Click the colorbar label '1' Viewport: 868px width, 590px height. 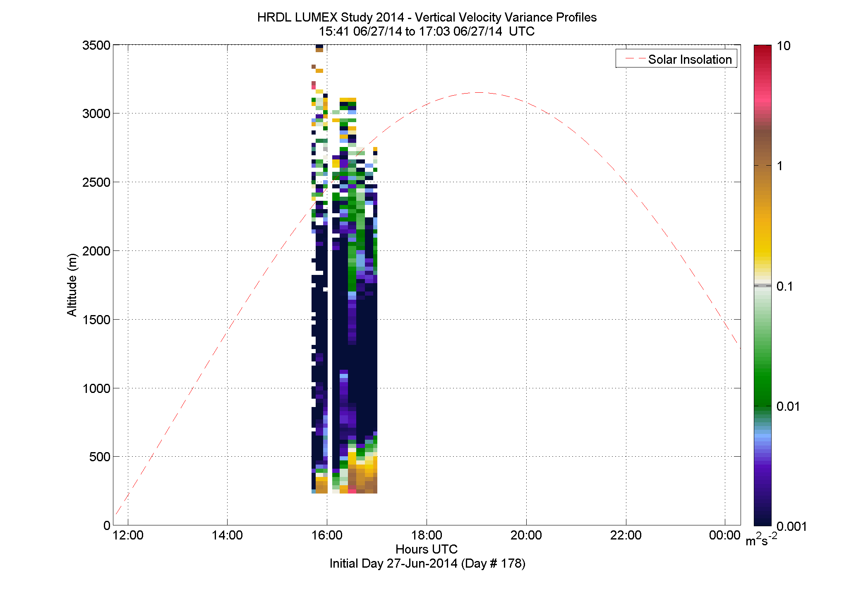(780, 166)
